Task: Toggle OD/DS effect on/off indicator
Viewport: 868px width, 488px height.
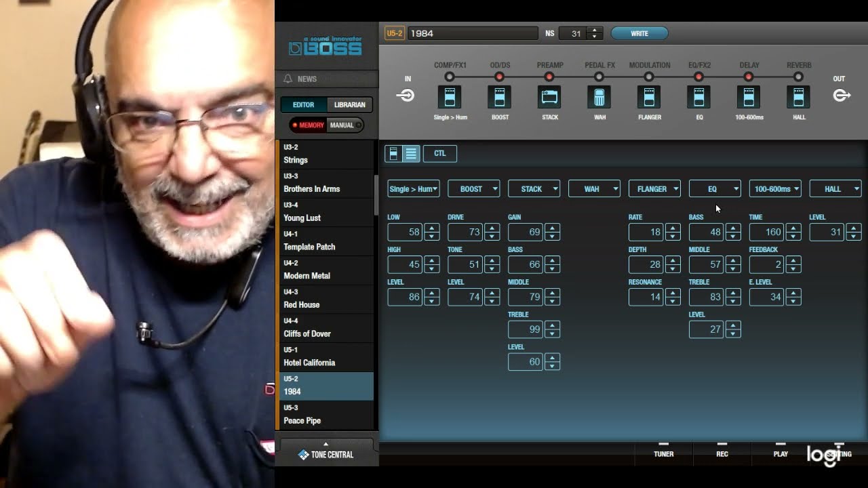Action: pos(500,77)
